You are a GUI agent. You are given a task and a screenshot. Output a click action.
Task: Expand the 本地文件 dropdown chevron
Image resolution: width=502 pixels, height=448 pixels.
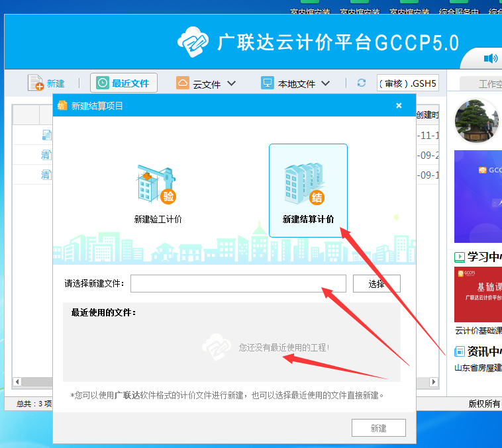pos(326,83)
